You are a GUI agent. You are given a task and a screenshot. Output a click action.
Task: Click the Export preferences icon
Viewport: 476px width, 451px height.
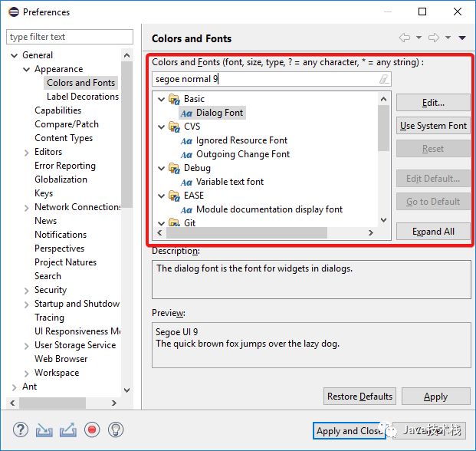68,430
